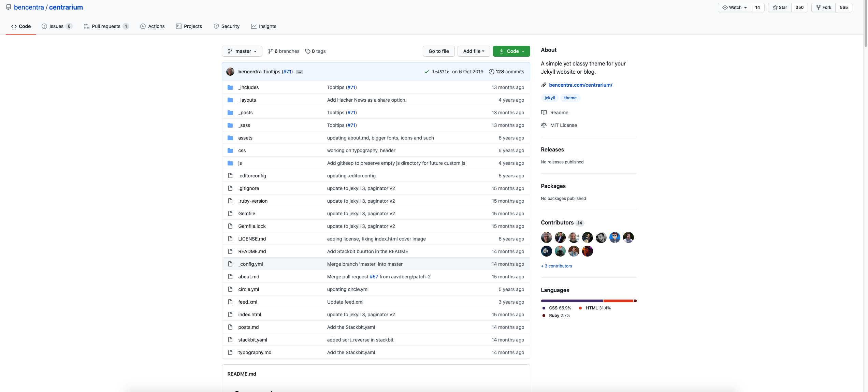Click the _config.yml file icon

[230, 264]
